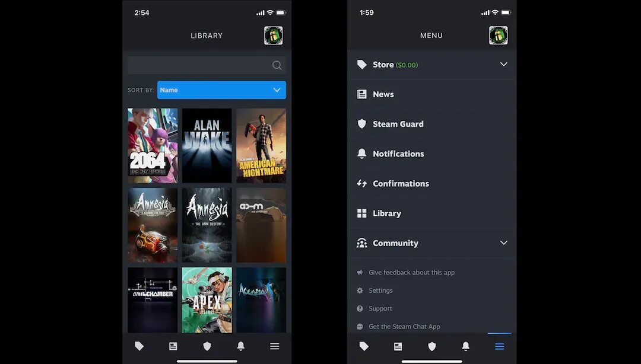The width and height of the screenshot is (641, 364).
Task: Tap Steam Guard shield in Library bottom bar
Action: pos(207,346)
